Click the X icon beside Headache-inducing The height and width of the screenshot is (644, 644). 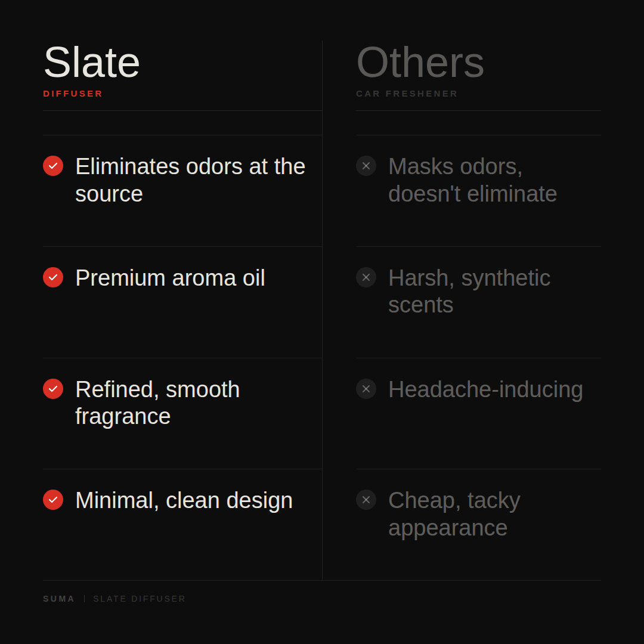366,389
